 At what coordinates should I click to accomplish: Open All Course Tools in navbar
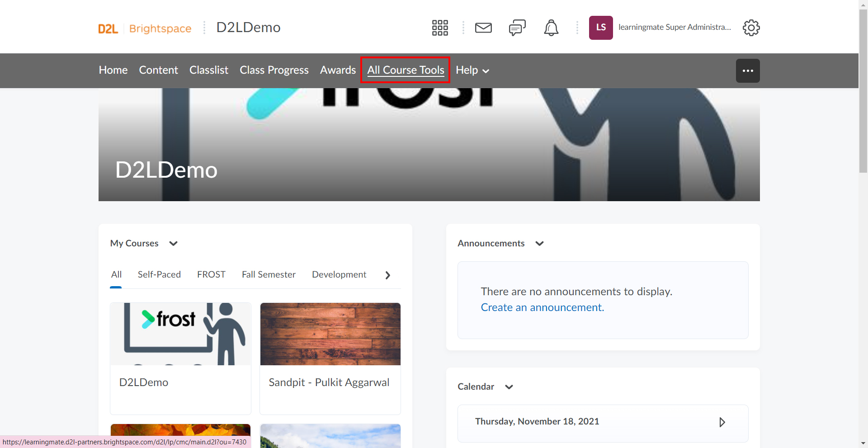(x=406, y=70)
